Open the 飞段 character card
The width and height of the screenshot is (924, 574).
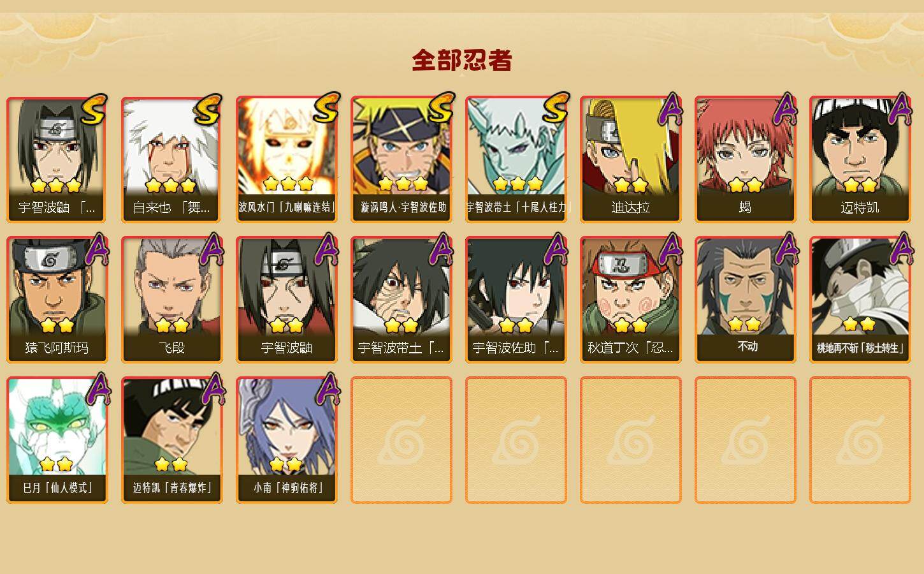pyautogui.click(x=171, y=300)
